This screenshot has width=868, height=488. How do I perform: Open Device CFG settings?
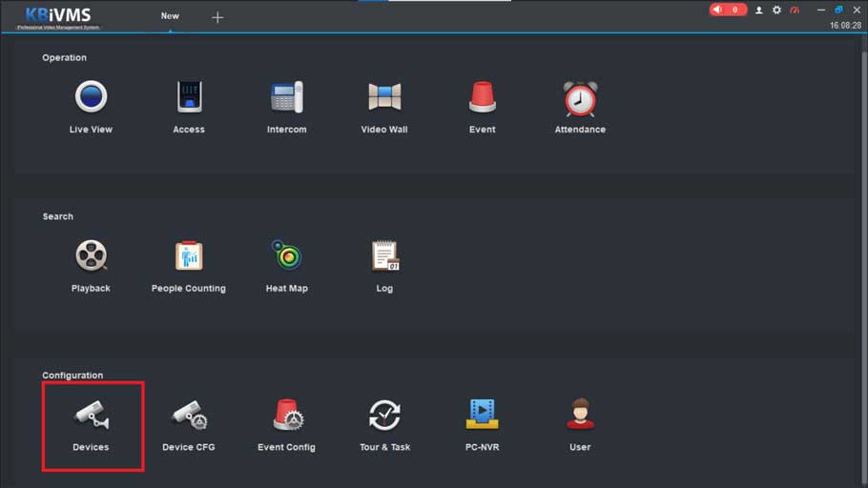click(189, 417)
